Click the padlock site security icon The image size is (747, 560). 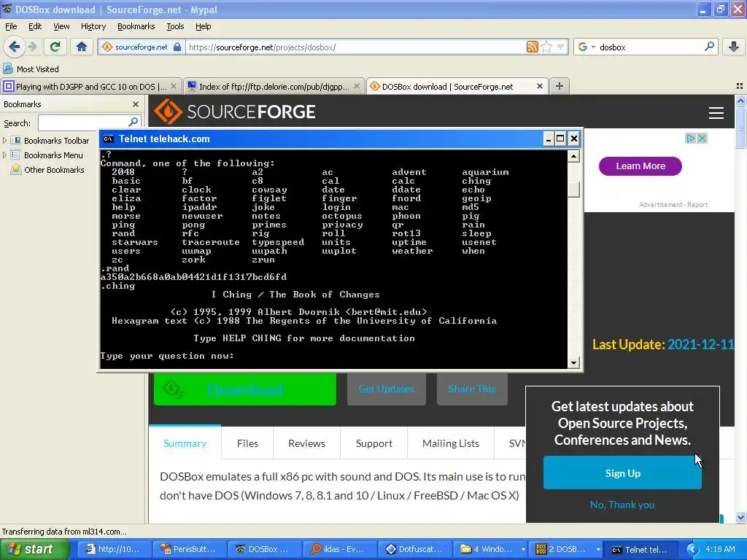[177, 47]
